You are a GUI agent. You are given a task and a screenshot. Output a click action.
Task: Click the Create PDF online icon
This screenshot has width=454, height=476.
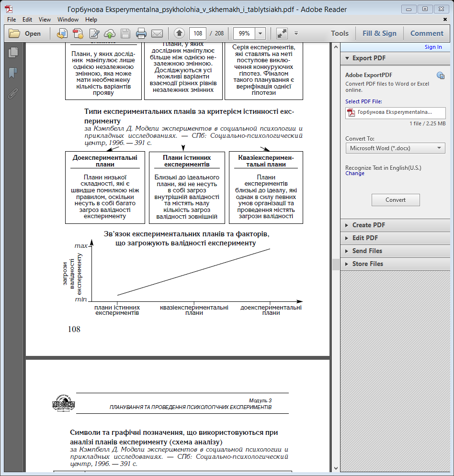pyautogui.click(x=78, y=33)
